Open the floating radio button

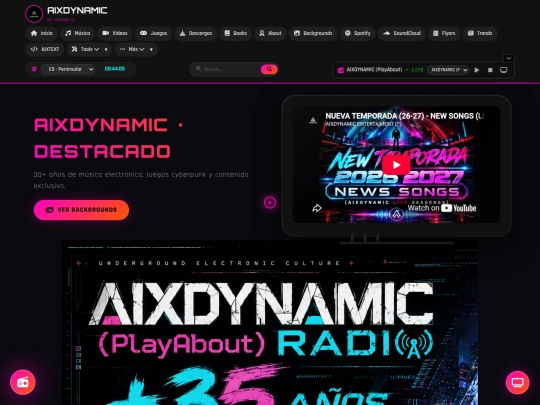[x=23, y=382]
